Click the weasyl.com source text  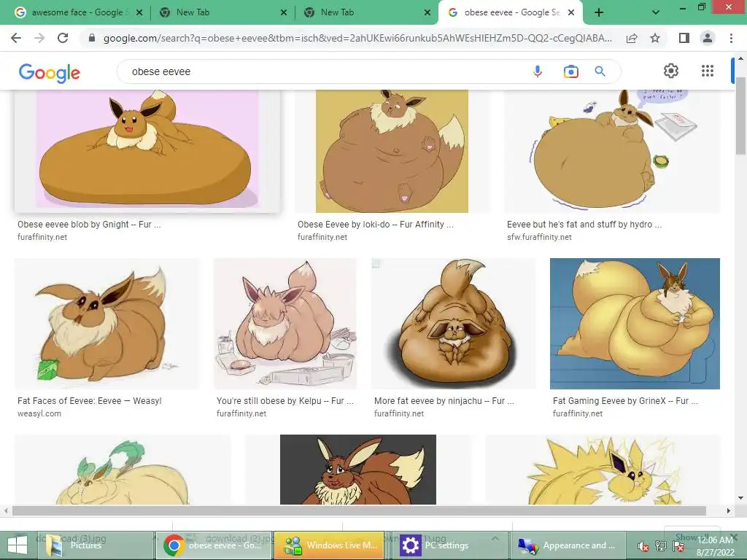click(39, 413)
